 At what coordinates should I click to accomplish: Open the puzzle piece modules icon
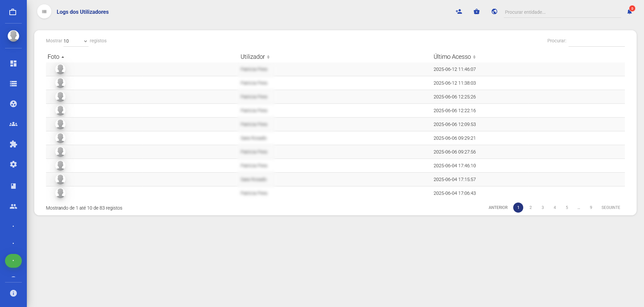pyautogui.click(x=13, y=144)
